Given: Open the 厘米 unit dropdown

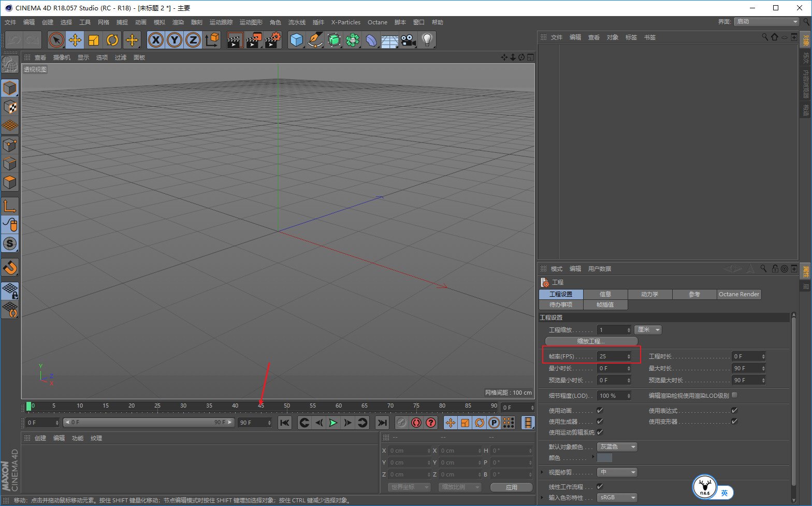Looking at the screenshot, I should pos(648,330).
